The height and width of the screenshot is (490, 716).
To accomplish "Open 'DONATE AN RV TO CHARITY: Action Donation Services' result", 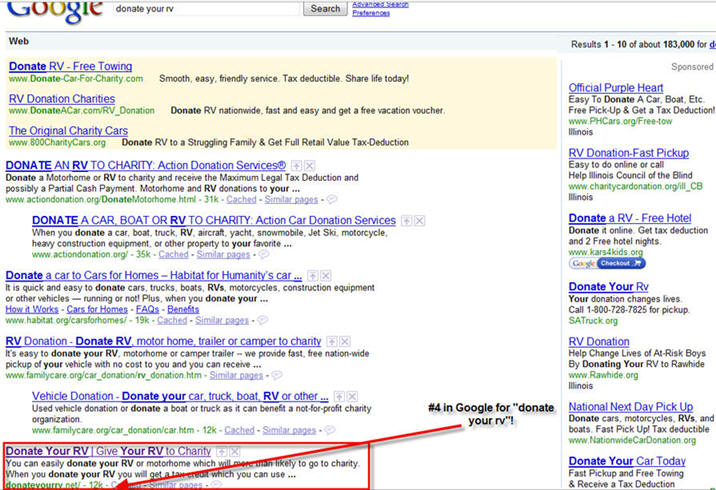I will point(146,165).
